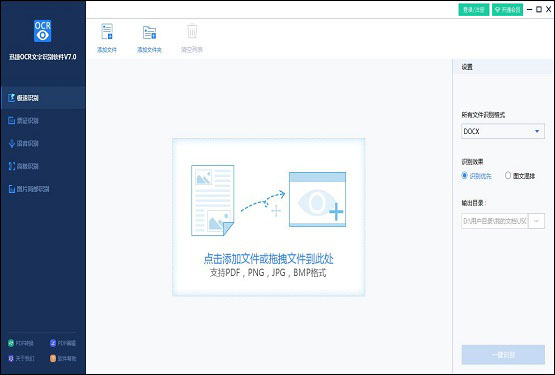Select the 识别优先 radio button
This screenshot has height=375, width=555.
pos(464,175)
